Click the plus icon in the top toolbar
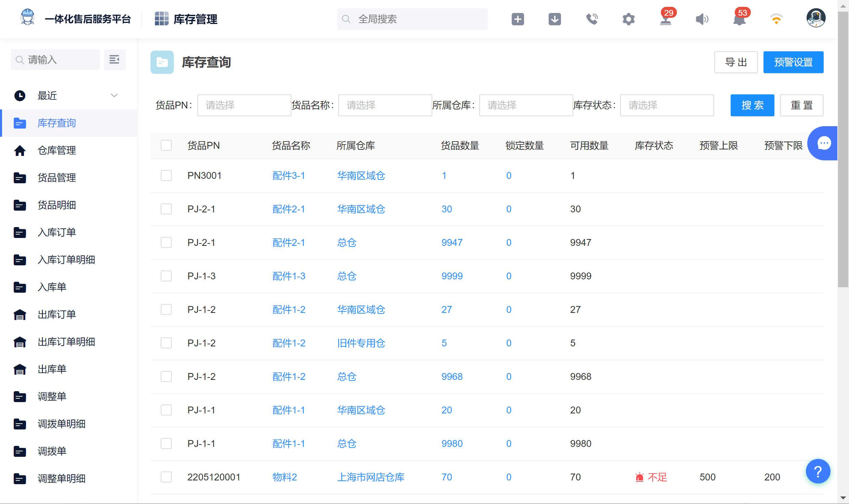849x504 pixels. point(518,19)
